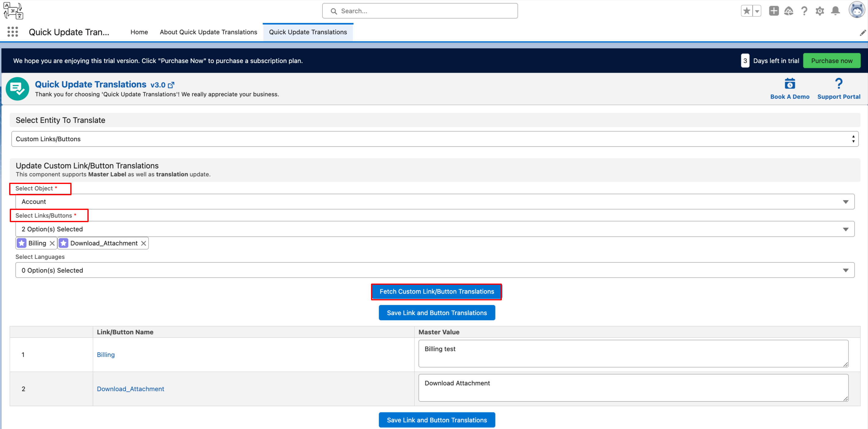Expand the Select Languages dropdown
The width and height of the screenshot is (868, 429).
[x=435, y=270]
